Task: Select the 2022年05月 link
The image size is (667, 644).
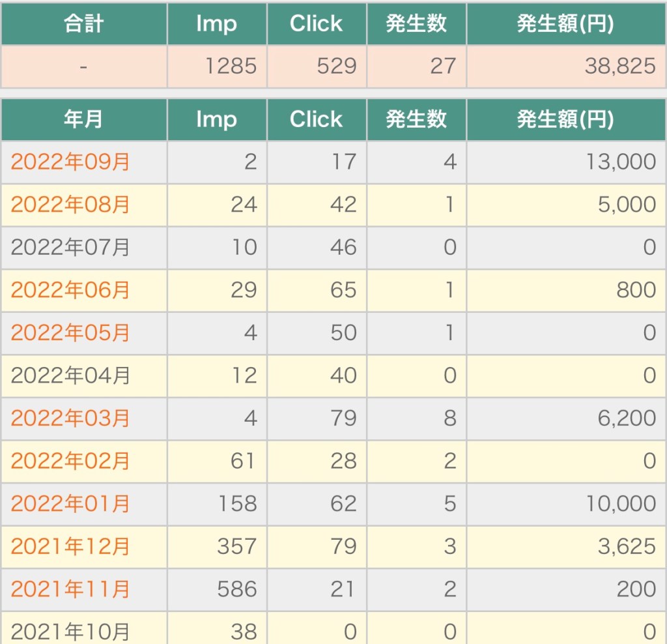Action: coord(70,333)
